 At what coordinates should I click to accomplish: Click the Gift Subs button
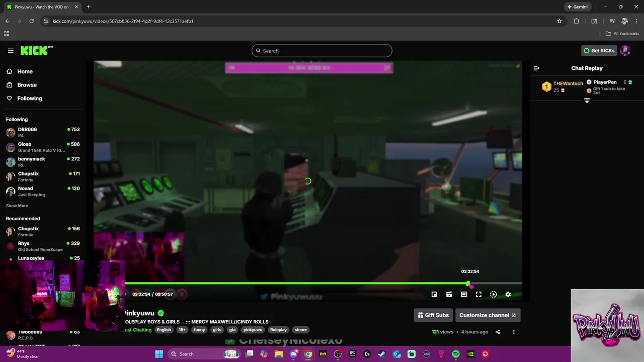[433, 315]
